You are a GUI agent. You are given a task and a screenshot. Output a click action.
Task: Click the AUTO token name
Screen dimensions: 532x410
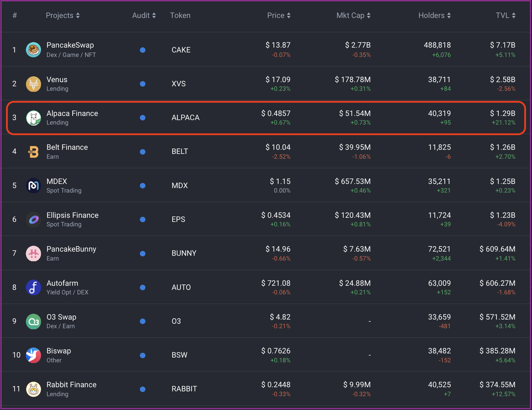click(181, 288)
